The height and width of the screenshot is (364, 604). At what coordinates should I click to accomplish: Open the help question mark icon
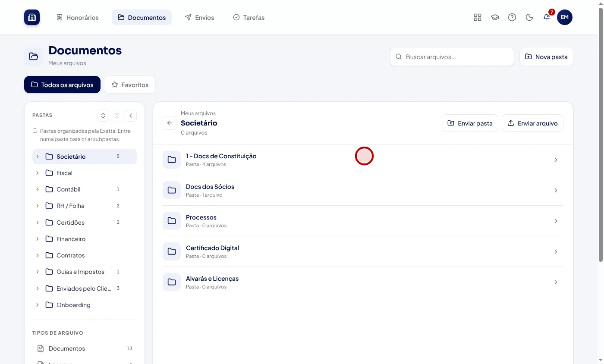pos(512,17)
